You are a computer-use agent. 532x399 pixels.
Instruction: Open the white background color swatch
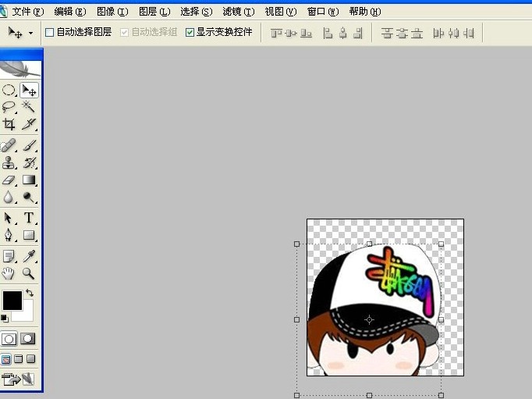27,314
